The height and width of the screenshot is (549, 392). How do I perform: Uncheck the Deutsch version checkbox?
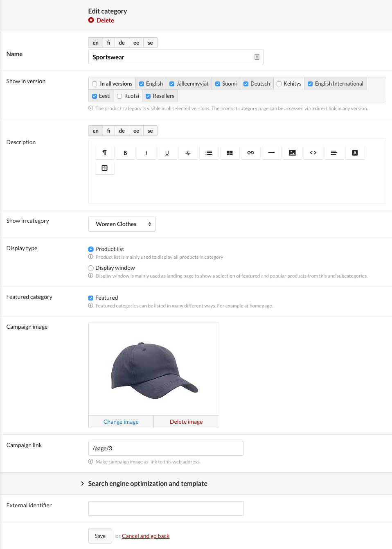pos(246,84)
